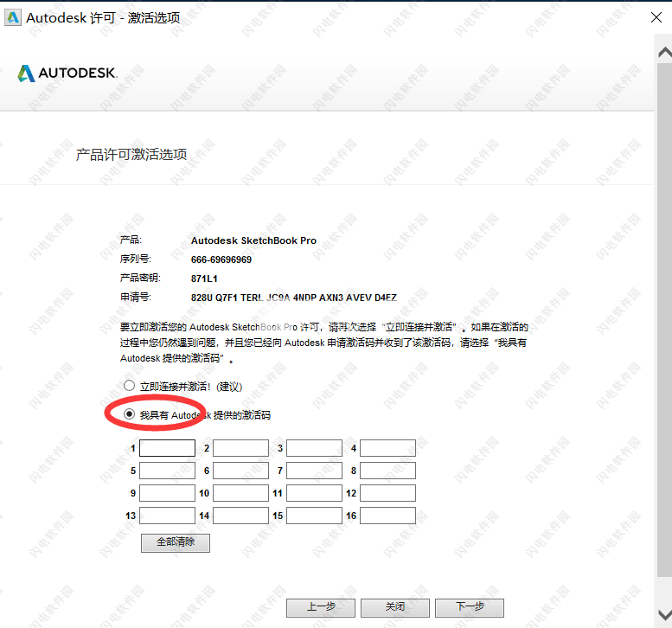The image size is (672, 628).
Task: Click the scrollbar up arrow
Action: click(x=665, y=52)
